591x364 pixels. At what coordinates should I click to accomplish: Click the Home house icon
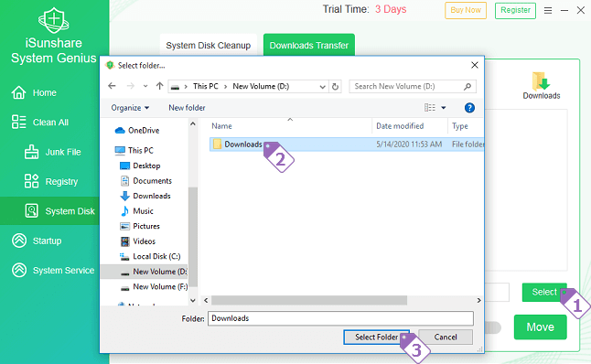click(18, 92)
